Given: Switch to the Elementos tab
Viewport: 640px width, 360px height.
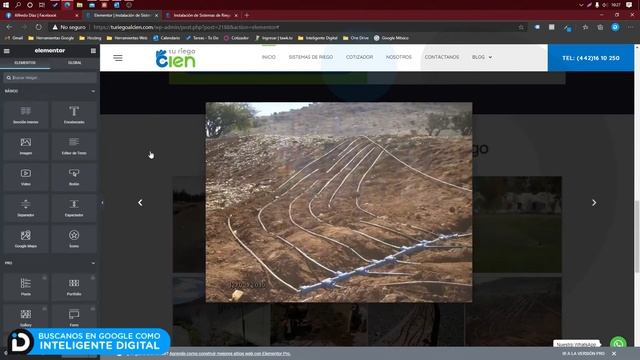Looking at the screenshot, I should coord(25,63).
